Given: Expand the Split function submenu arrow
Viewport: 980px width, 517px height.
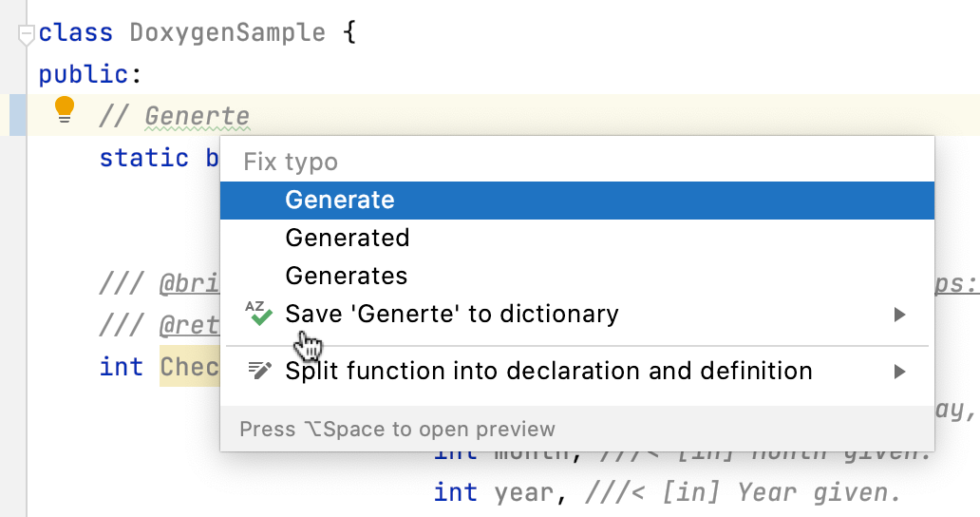Looking at the screenshot, I should point(900,372).
